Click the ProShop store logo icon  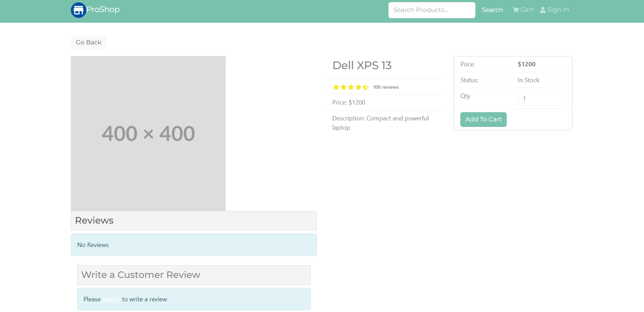coord(78,10)
